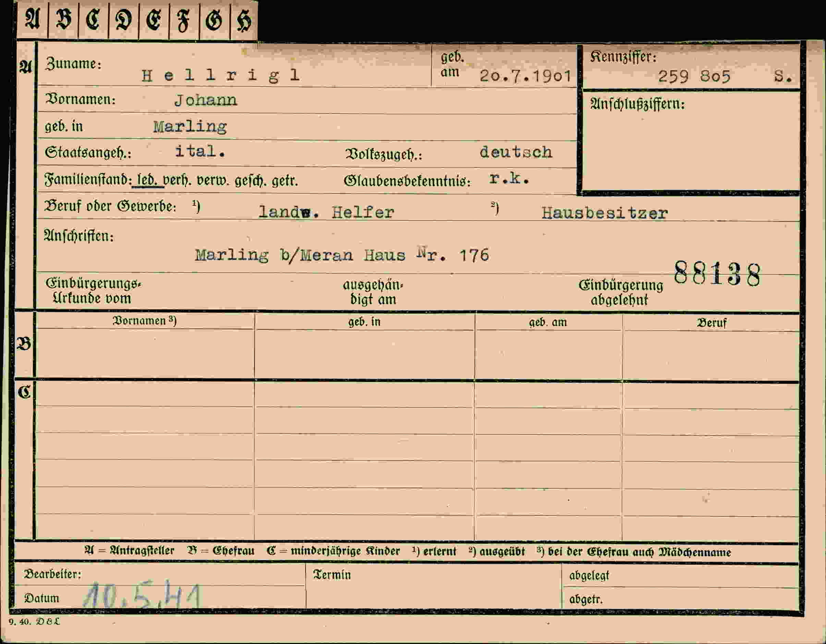826x644 pixels.
Task: Click the citizenship value 'ital.'
Action: click(x=200, y=151)
